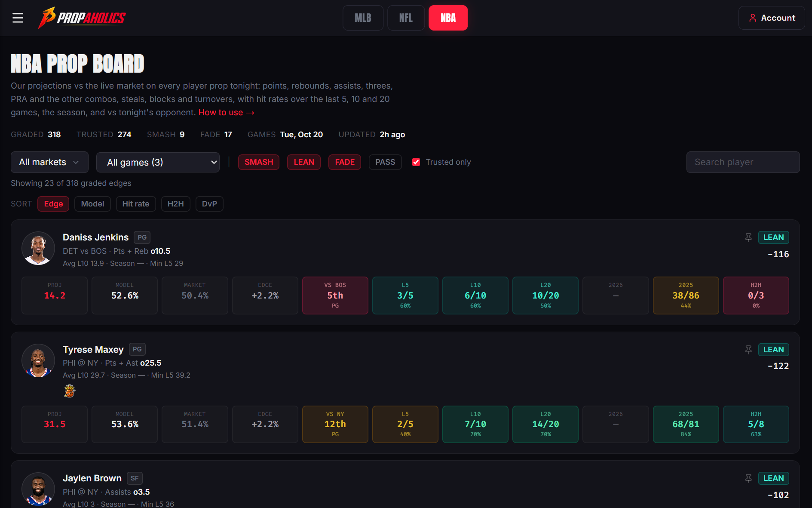
Task: Click the basketball badge under Tyrese Maxey
Action: [x=70, y=391]
